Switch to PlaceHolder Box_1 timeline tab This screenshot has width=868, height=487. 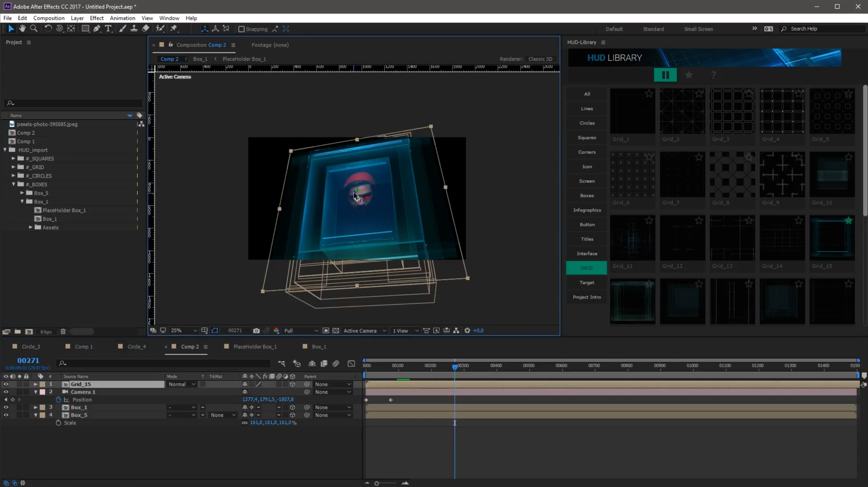click(255, 347)
